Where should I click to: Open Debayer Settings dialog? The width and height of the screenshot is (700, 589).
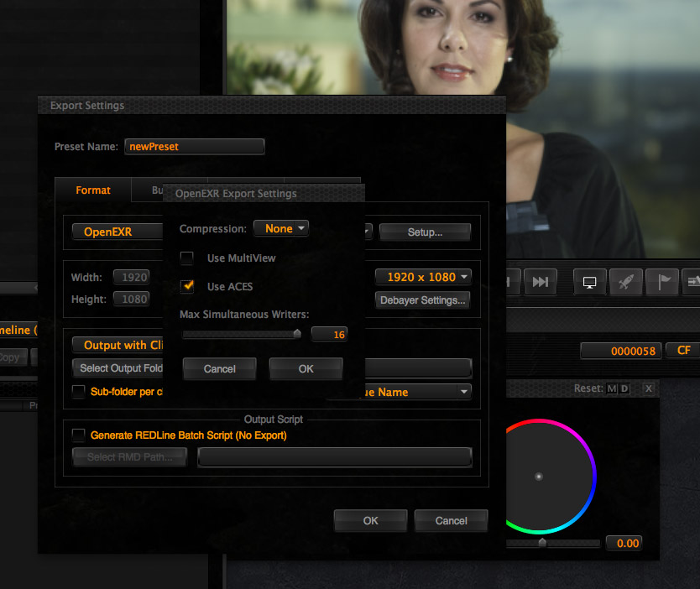coord(422,300)
